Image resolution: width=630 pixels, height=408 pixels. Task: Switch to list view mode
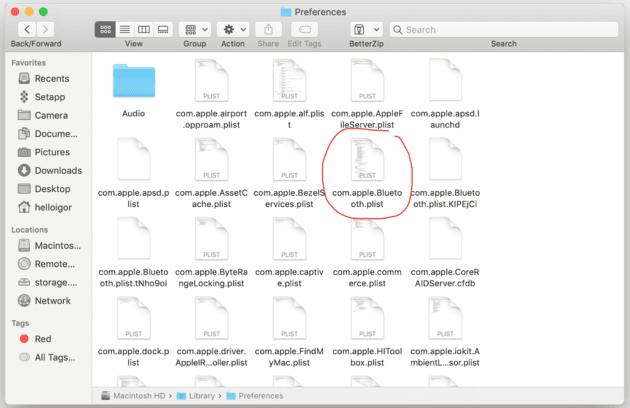(124, 30)
